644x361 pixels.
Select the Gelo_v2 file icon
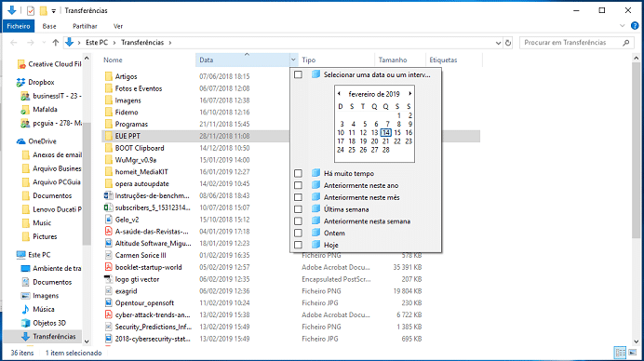pos(109,220)
